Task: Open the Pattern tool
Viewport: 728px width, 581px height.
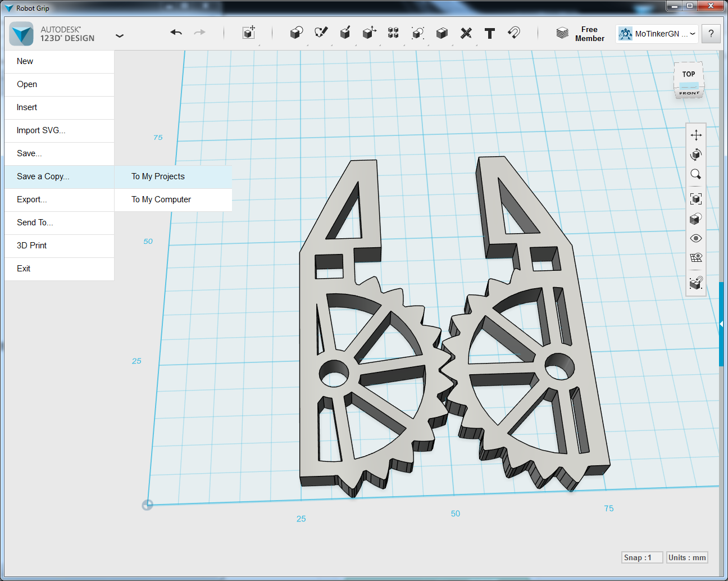Action: tap(393, 33)
